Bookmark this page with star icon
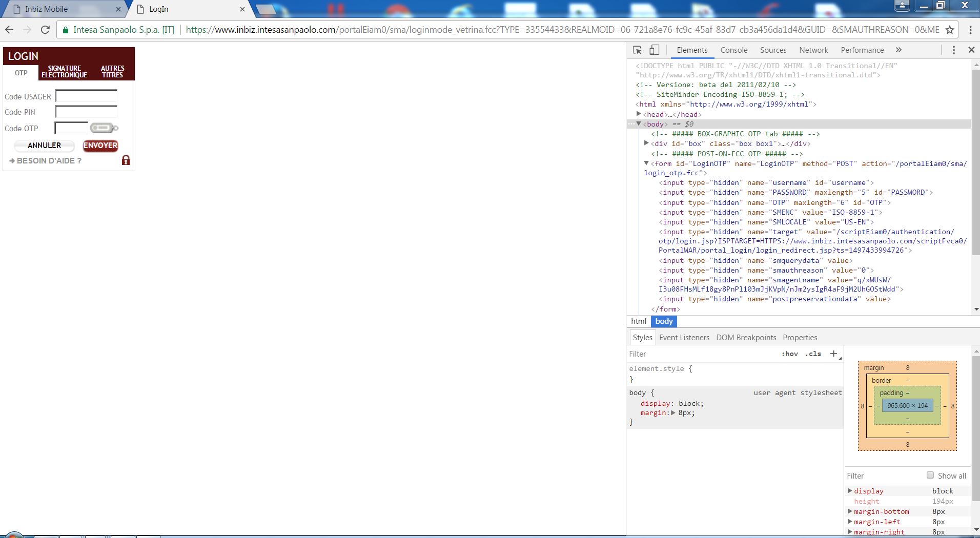 950,30
